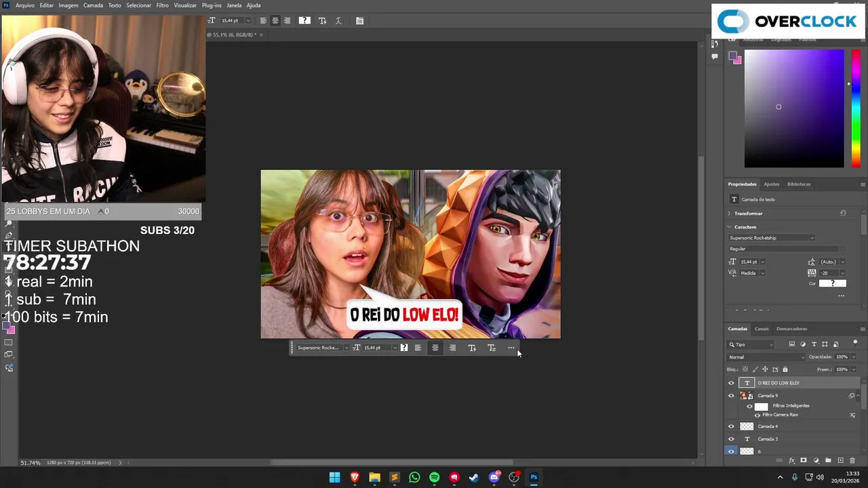Open Medida kerning dropdown
The width and height of the screenshot is (868, 488).
(x=762, y=273)
